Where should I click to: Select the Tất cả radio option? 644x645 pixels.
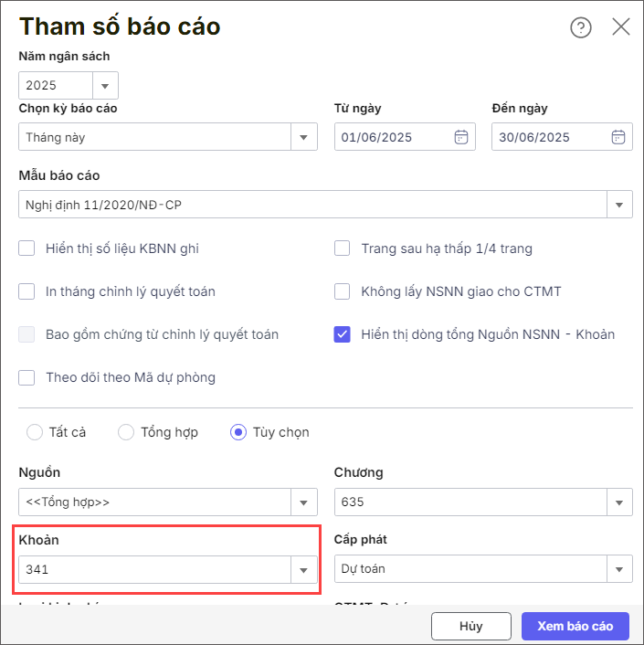pyautogui.click(x=36, y=432)
